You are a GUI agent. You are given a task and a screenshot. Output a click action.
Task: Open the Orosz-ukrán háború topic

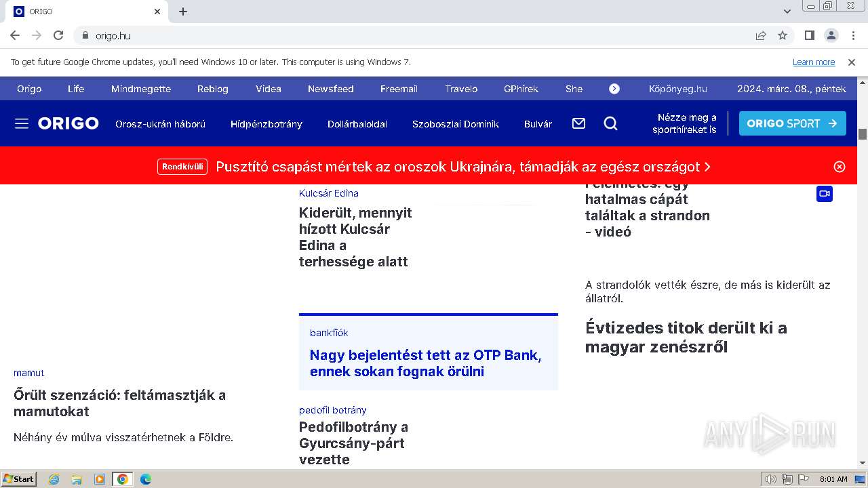click(160, 124)
